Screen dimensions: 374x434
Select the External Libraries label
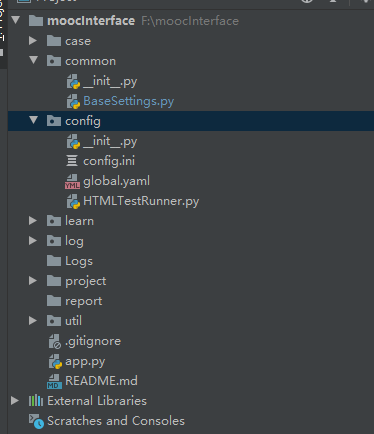[x=97, y=401]
